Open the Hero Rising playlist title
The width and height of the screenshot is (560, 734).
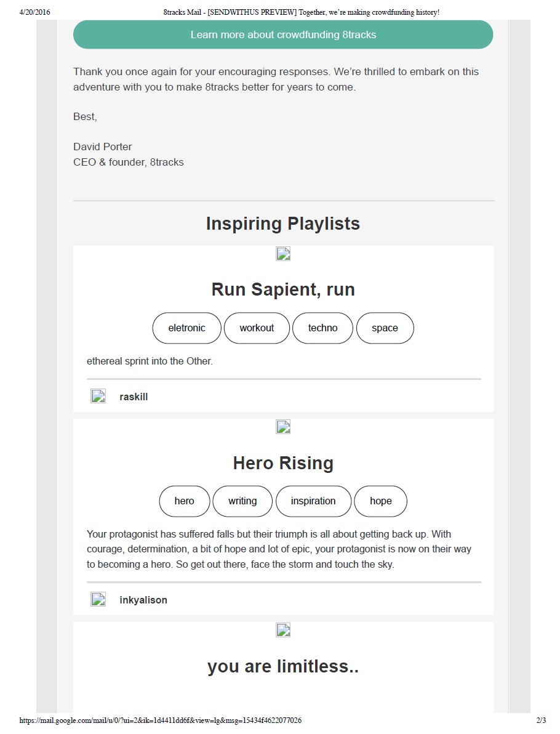(x=283, y=463)
